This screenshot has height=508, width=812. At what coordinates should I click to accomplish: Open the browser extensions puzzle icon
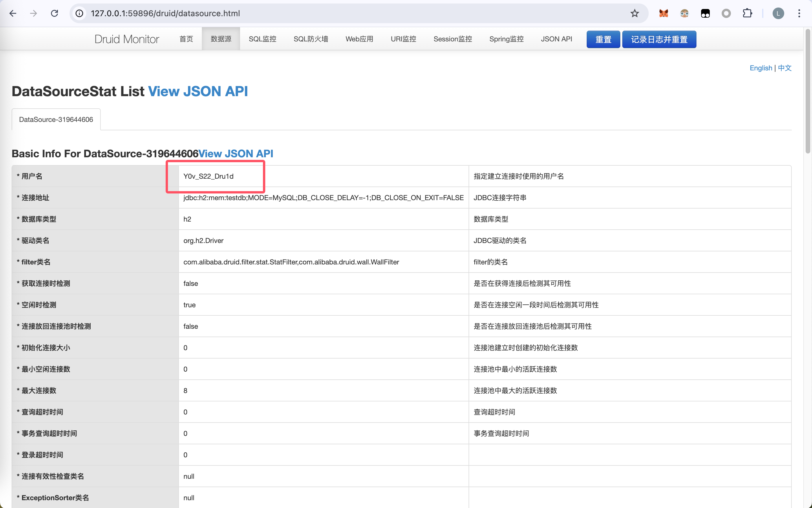747,13
